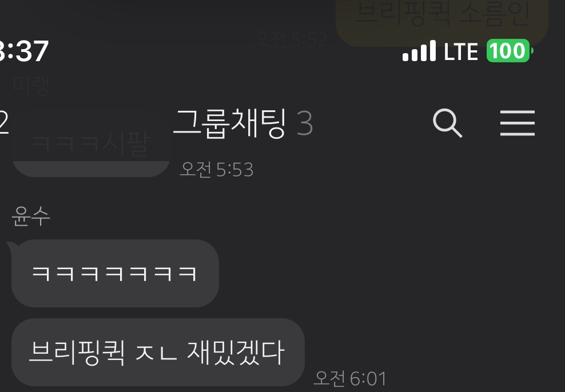The image size is (565, 392).
Task: Tap the status bar clock showing 3:37
Action: tap(23, 51)
